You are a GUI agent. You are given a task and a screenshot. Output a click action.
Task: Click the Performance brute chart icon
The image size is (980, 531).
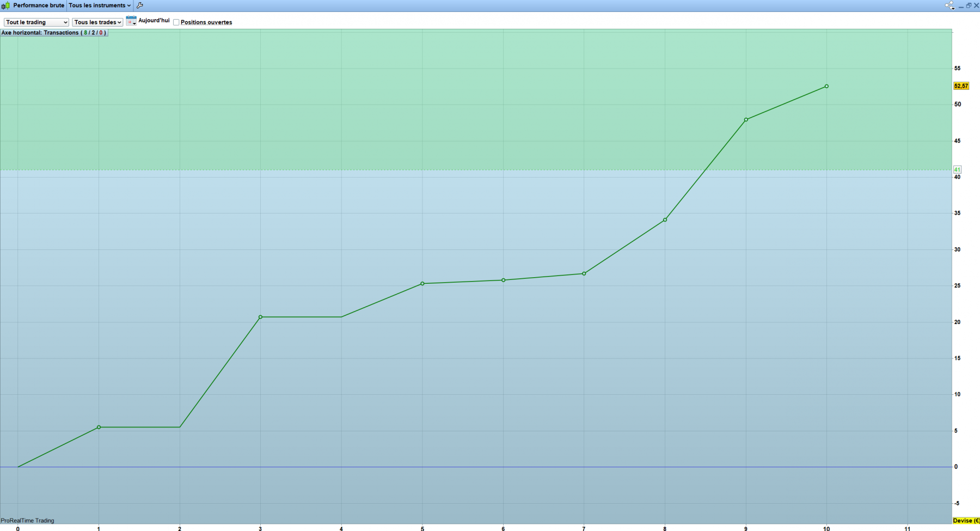pos(5,5)
